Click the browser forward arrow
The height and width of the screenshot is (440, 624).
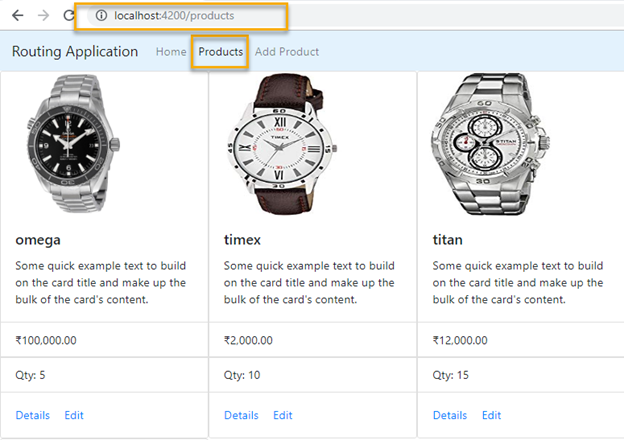coord(43,16)
